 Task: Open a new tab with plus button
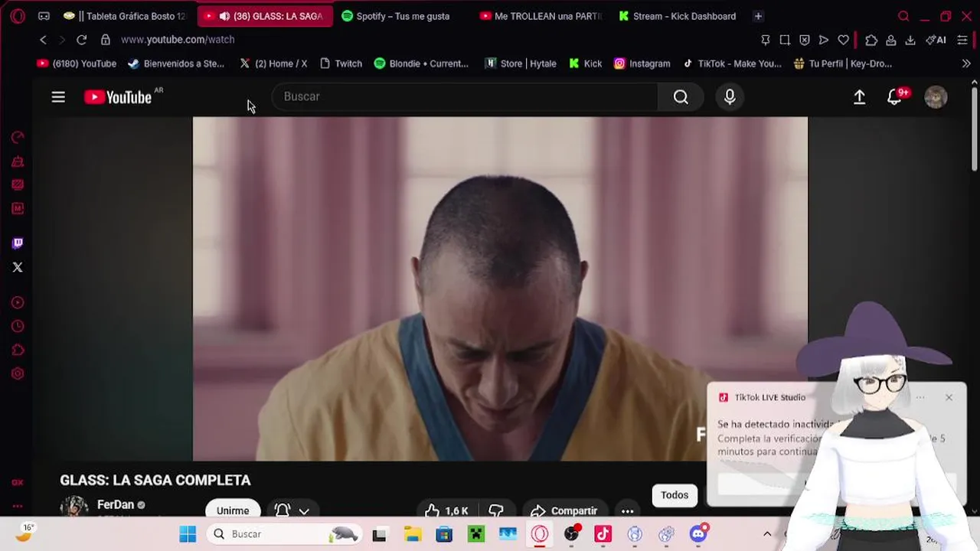click(x=758, y=16)
